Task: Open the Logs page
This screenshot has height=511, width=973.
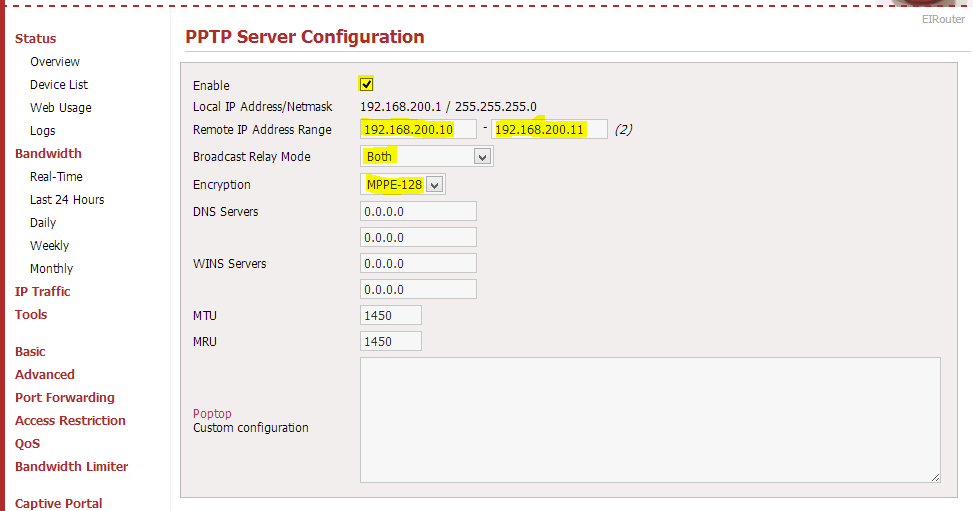Action: (43, 130)
